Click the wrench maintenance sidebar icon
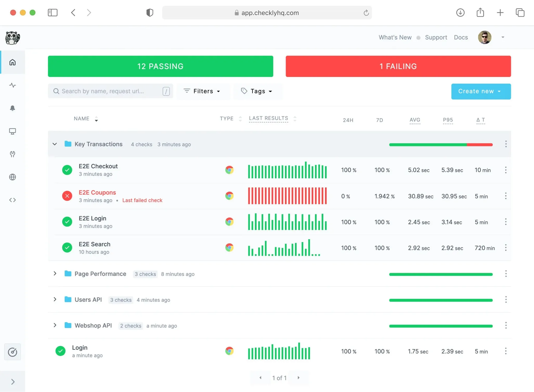This screenshot has height=392, width=534. point(12,154)
